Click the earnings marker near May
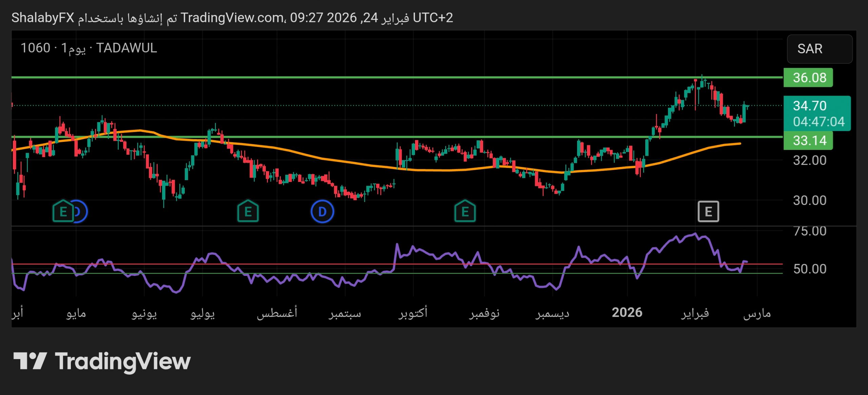The image size is (868, 395). (x=63, y=211)
